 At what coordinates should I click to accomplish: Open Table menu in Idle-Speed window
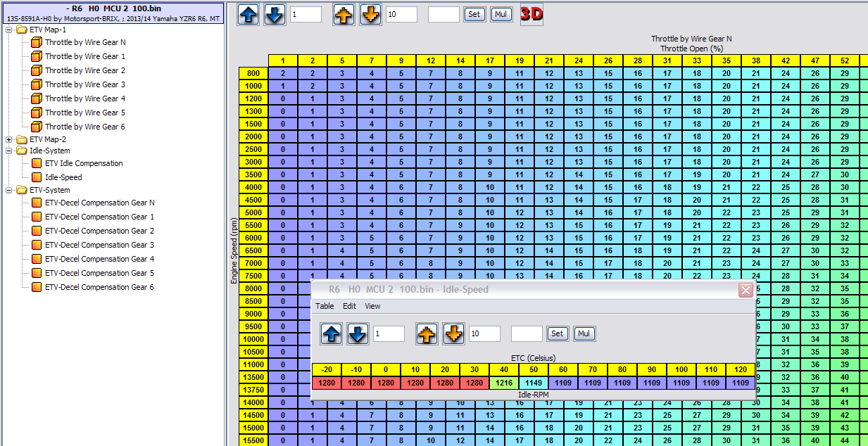(325, 306)
